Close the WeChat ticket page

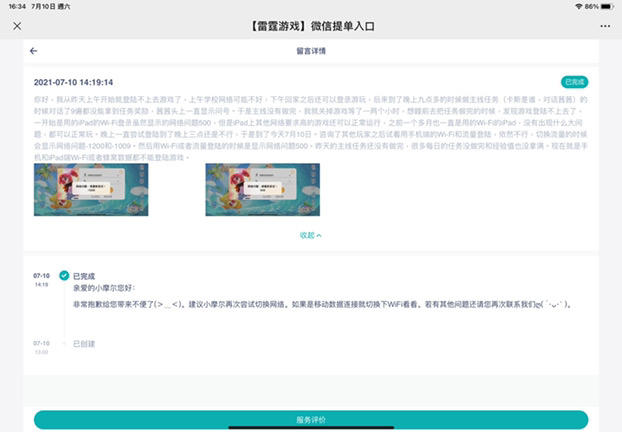pos(16,25)
